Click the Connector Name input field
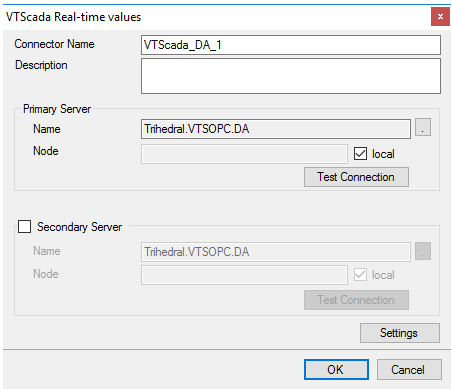 291,45
